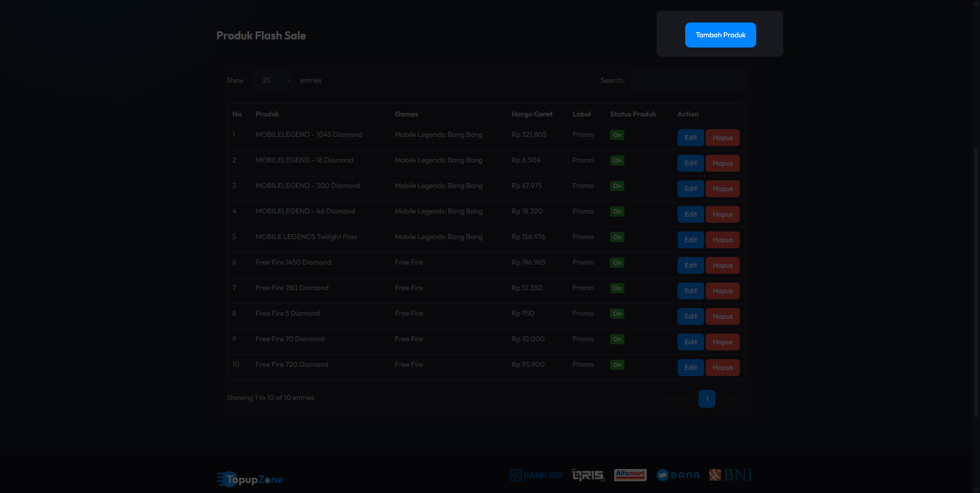
Task: Click the Next pagination link
Action: point(731,398)
